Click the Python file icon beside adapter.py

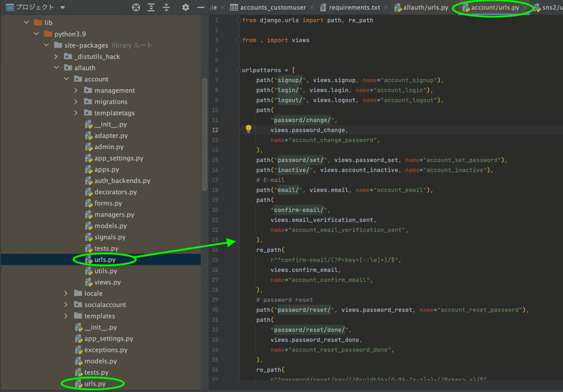coord(89,136)
